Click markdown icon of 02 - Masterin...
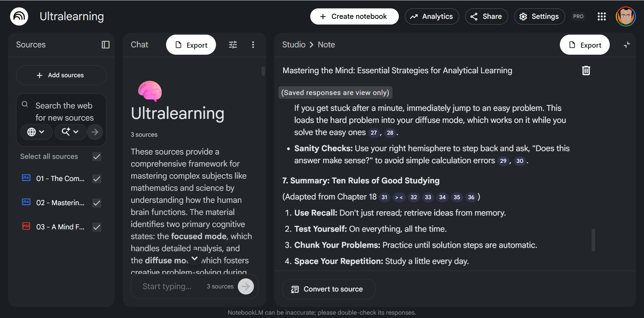The height and width of the screenshot is (318, 644). point(26,202)
